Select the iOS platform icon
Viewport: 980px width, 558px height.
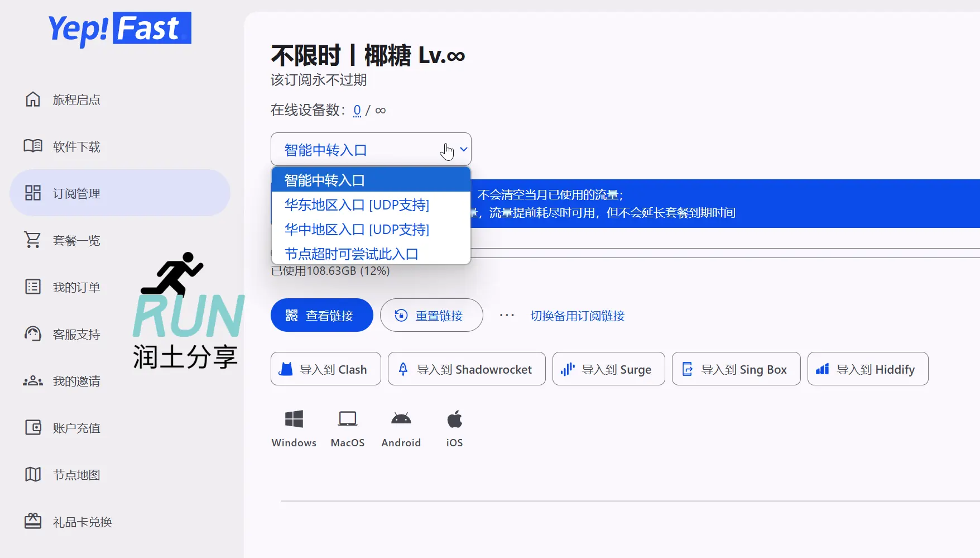point(454,418)
